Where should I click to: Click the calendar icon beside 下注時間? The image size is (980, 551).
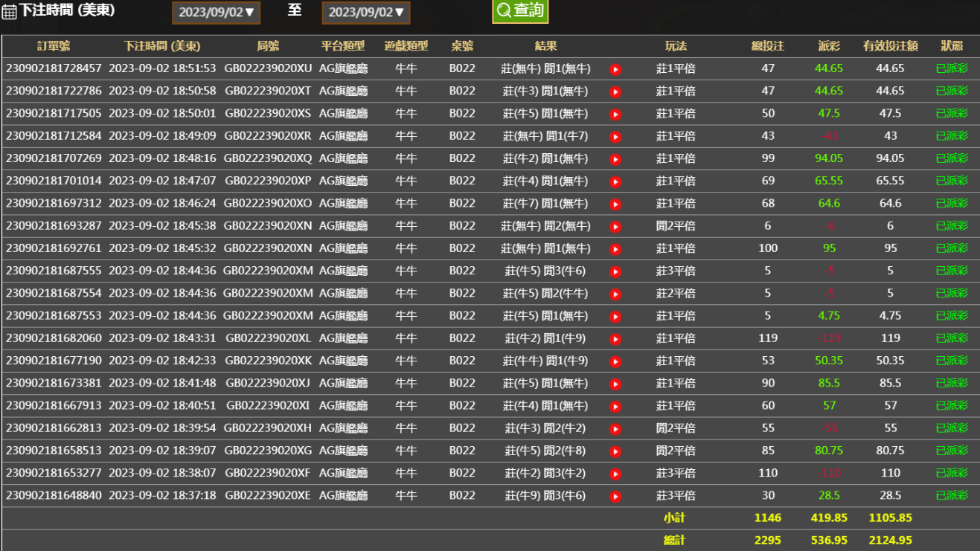[x=9, y=12]
